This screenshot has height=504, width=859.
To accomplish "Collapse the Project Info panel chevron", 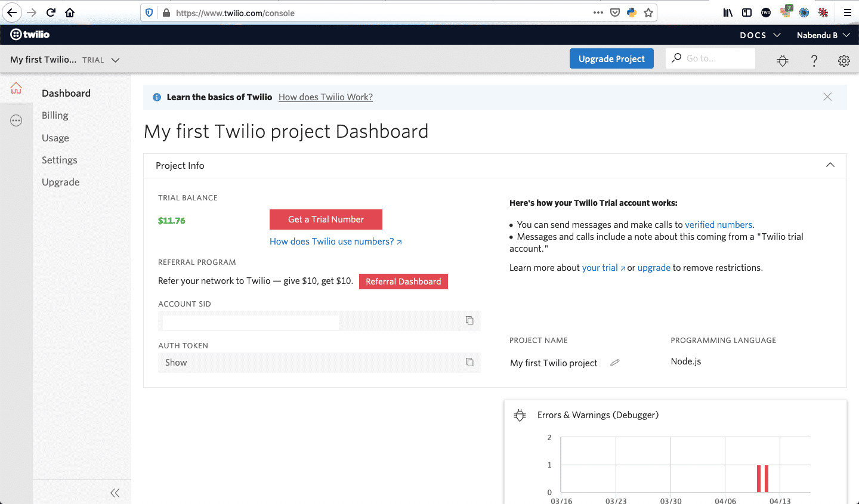I will pos(830,165).
